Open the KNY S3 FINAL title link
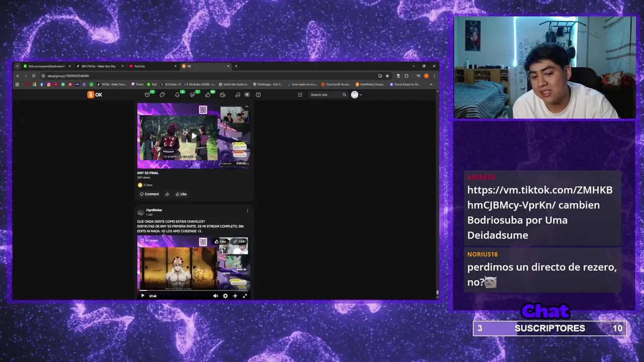 point(148,173)
